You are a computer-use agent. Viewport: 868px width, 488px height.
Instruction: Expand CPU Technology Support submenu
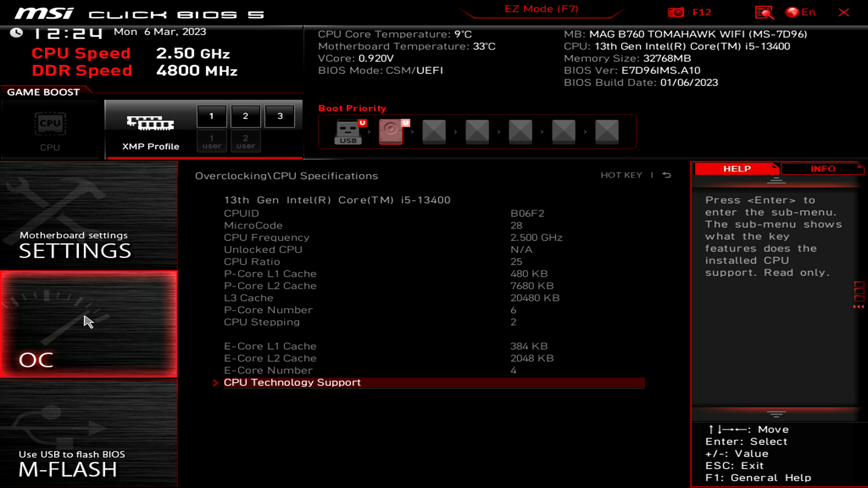pyautogui.click(x=292, y=382)
